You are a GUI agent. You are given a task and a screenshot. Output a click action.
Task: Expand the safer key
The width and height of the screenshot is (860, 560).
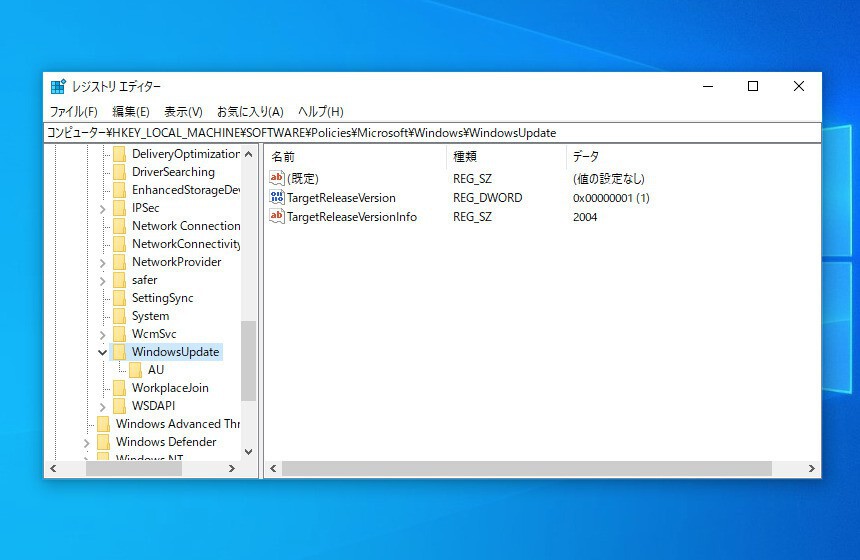103,281
